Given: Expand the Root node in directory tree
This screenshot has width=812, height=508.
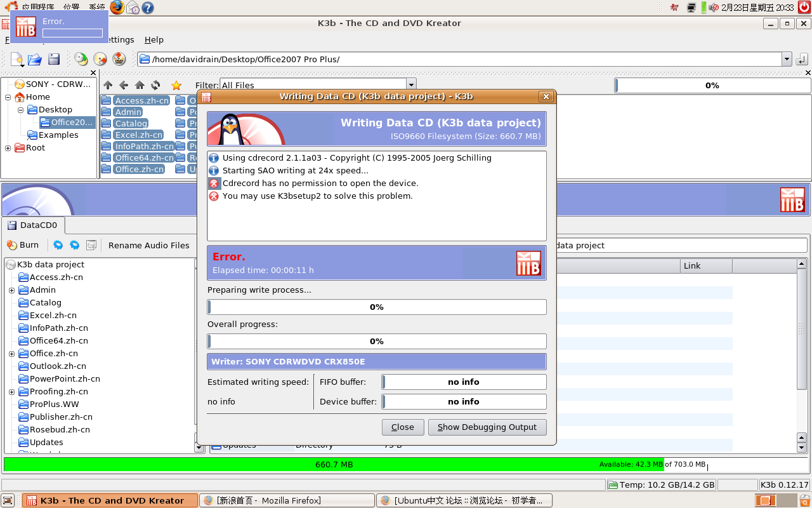Looking at the screenshot, I should 8,148.
